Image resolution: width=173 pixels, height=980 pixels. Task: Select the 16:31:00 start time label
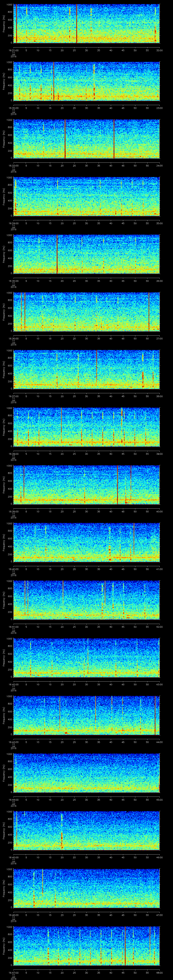13,50
